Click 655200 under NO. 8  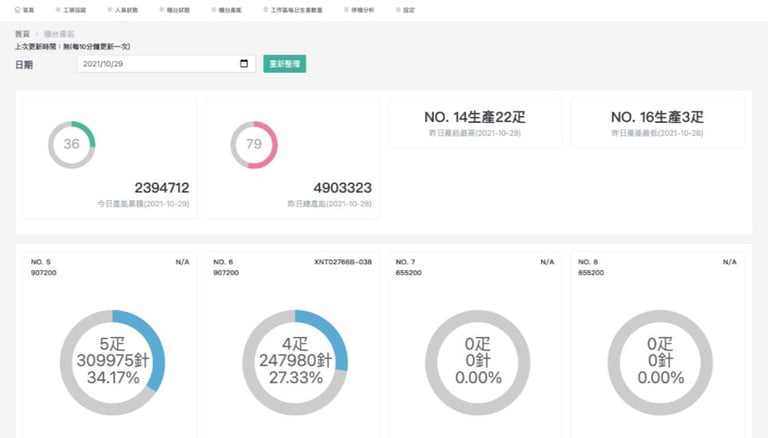pyautogui.click(x=591, y=273)
